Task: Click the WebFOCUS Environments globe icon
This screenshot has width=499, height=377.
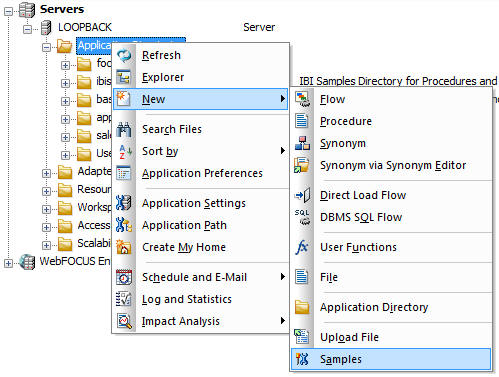Action: pos(27,262)
